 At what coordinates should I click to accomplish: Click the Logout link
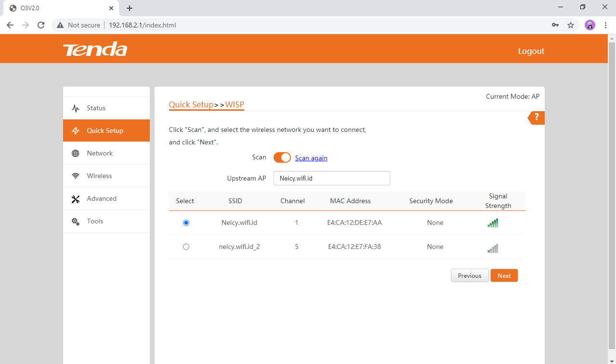pyautogui.click(x=531, y=51)
